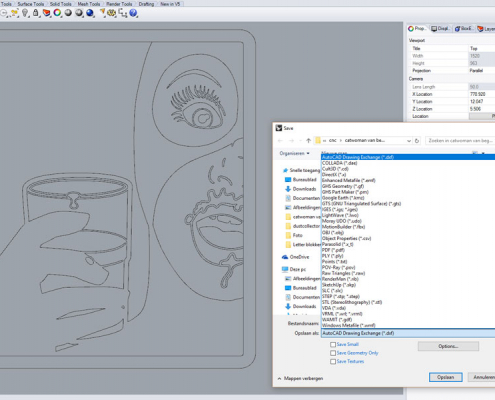
Task: Enable the Save Small checkbox
Action: coord(333,344)
